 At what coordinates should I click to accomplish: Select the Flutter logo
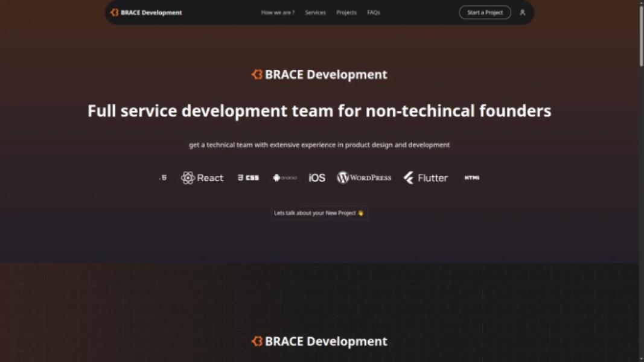(426, 178)
